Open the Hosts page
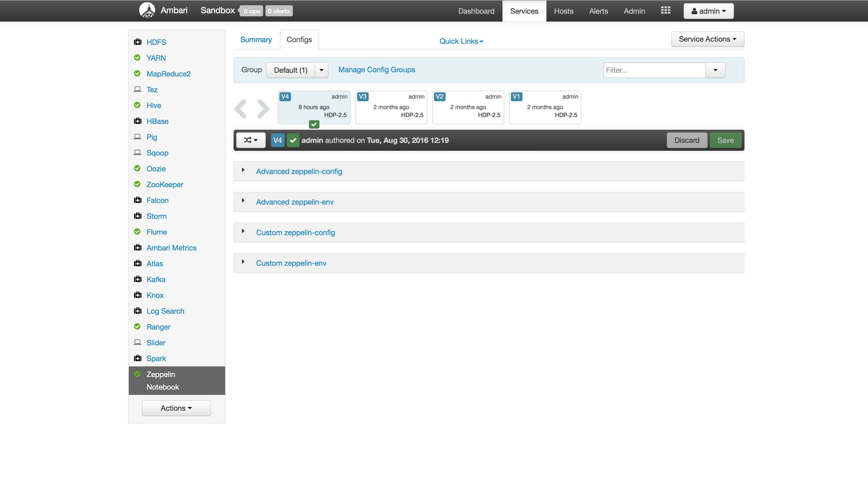This screenshot has width=868, height=484. 563,11
